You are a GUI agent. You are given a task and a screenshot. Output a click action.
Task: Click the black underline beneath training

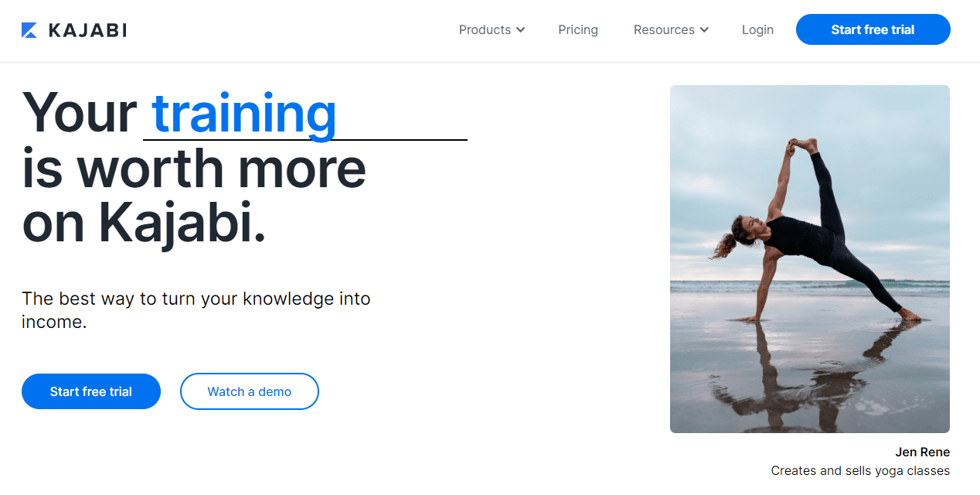point(305,140)
